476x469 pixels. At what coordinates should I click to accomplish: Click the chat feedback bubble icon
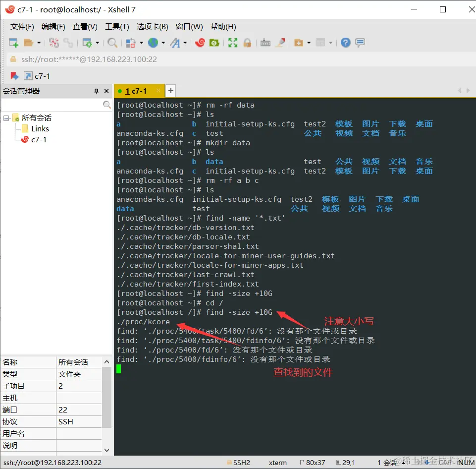(360, 43)
